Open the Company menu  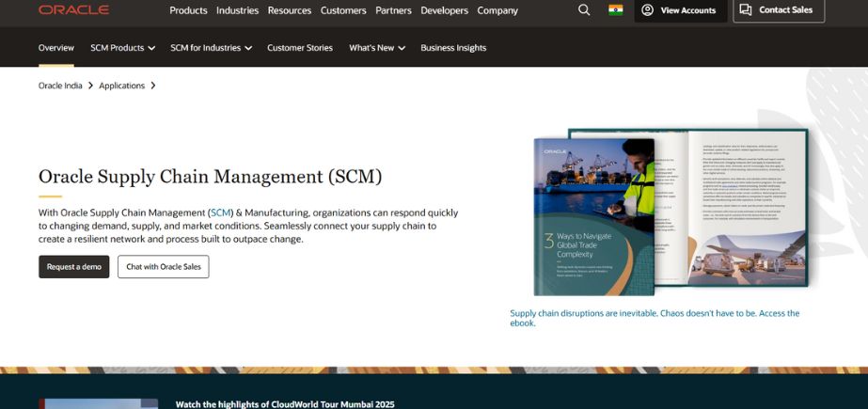(497, 10)
